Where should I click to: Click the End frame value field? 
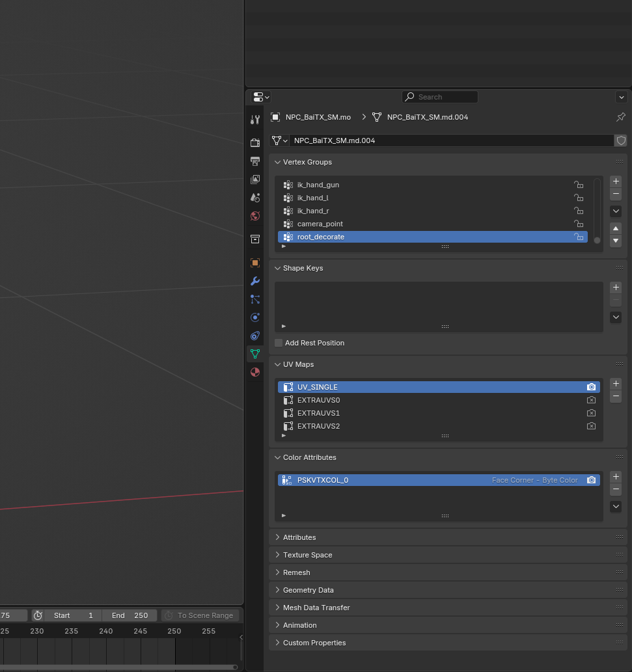[130, 615]
